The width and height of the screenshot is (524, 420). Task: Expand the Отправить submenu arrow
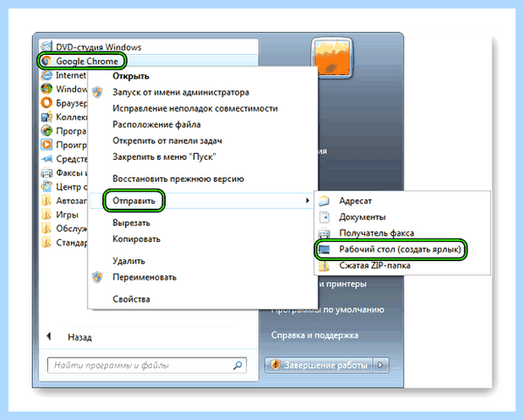click(307, 201)
